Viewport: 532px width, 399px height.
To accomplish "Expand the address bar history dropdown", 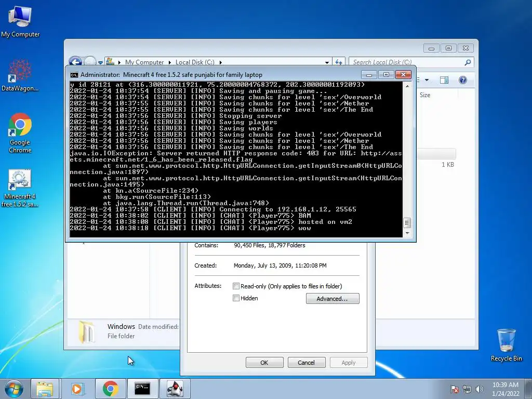I will [x=327, y=62].
